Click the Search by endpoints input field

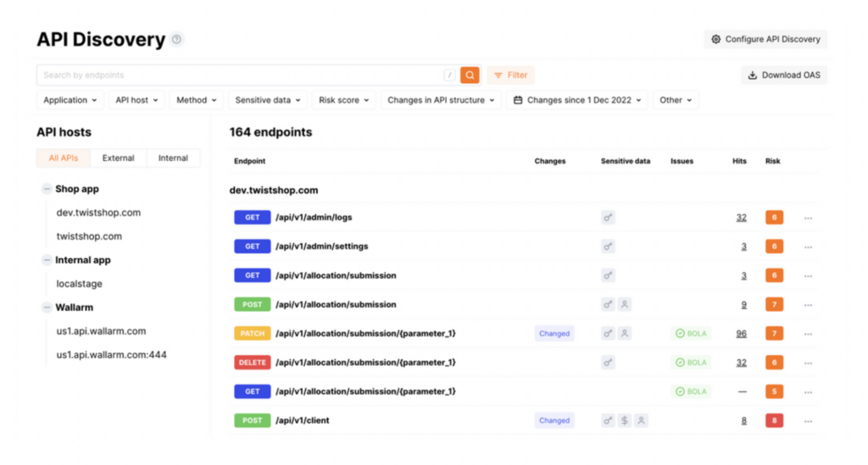(x=242, y=75)
